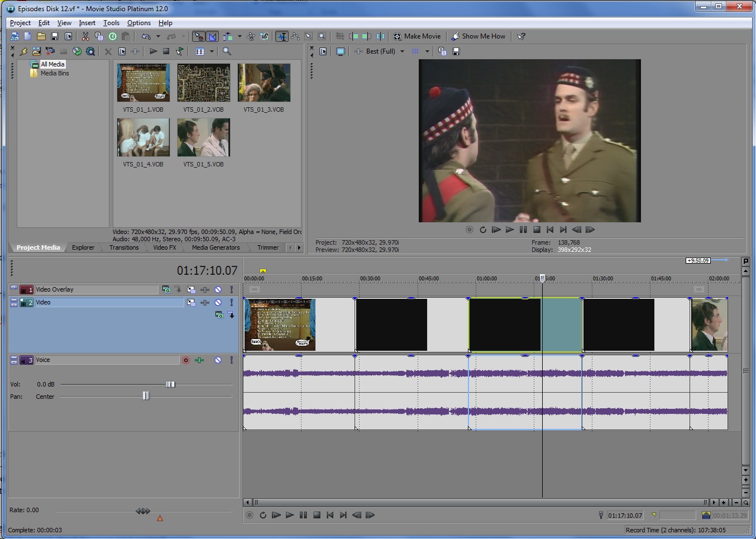Click the Undo arrow icon
This screenshot has width=756, height=539.
(x=146, y=36)
